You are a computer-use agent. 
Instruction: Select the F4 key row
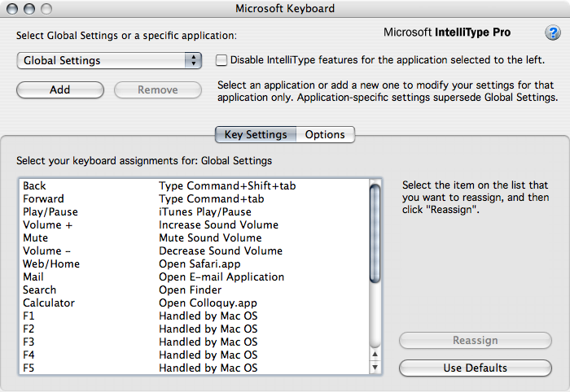click(195, 355)
